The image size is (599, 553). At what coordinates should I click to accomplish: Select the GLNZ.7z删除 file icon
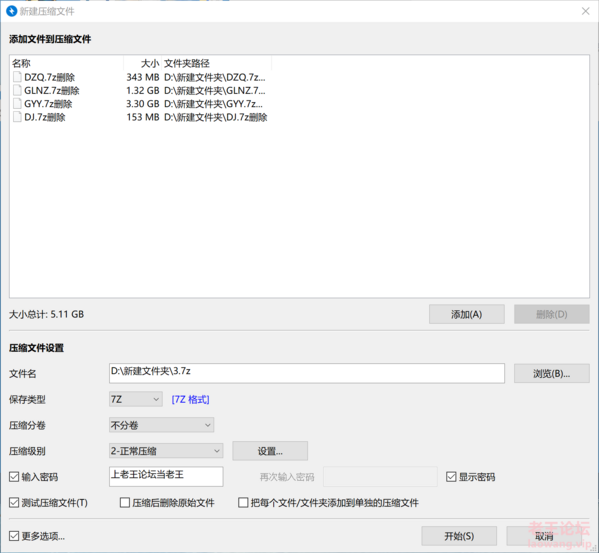17,91
